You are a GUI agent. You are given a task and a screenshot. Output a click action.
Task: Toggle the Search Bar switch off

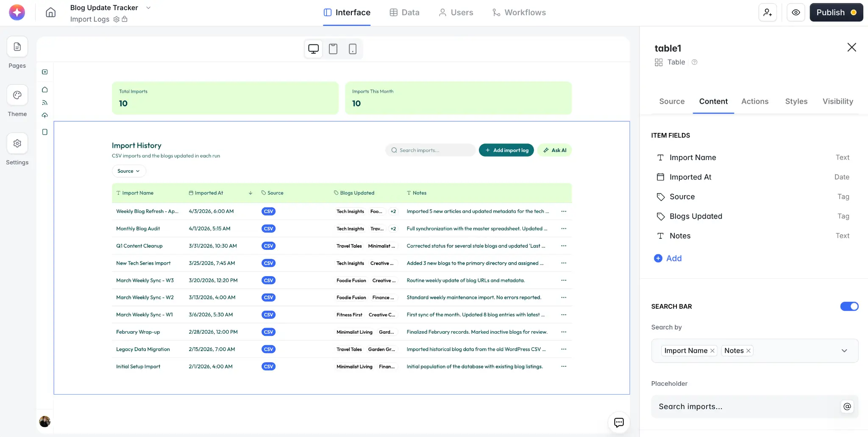point(849,307)
